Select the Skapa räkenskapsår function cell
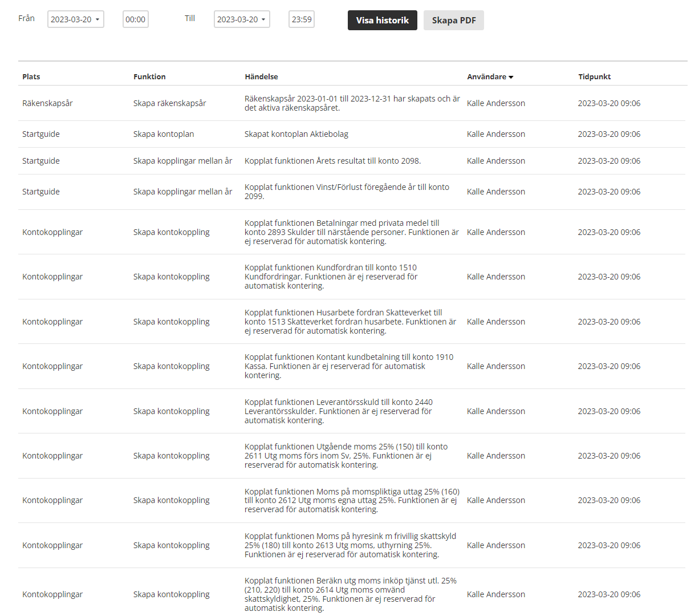This screenshot has width=699, height=616. pyautogui.click(x=170, y=103)
